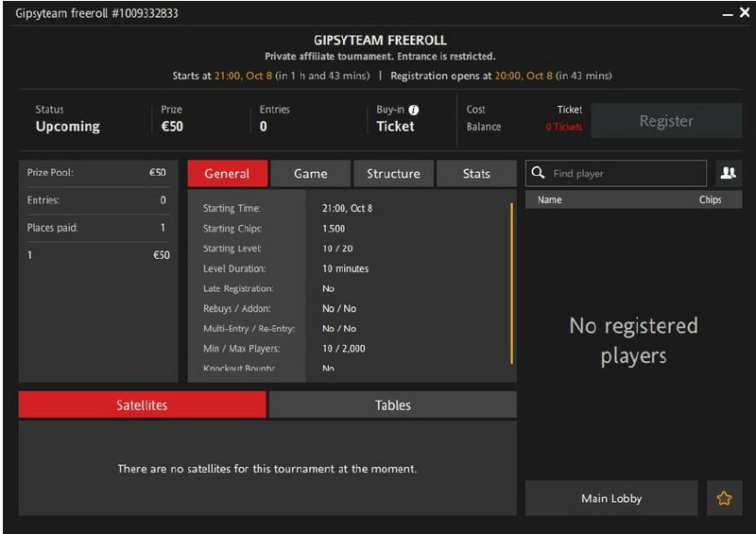Sort player list by Chips column

711,199
